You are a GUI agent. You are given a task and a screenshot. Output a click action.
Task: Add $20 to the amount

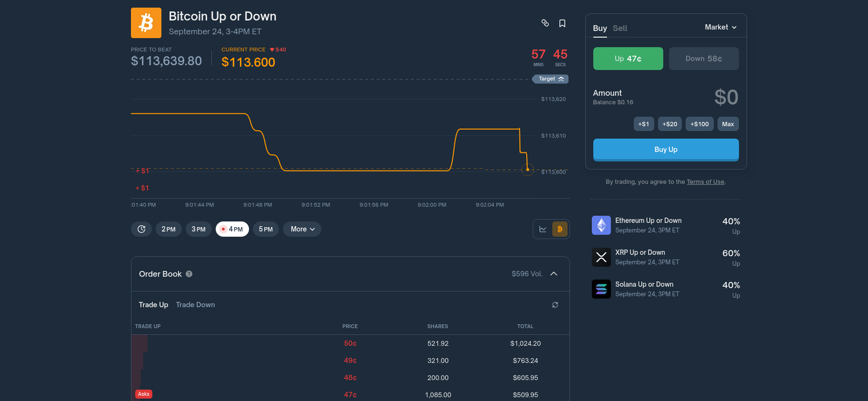pos(670,124)
